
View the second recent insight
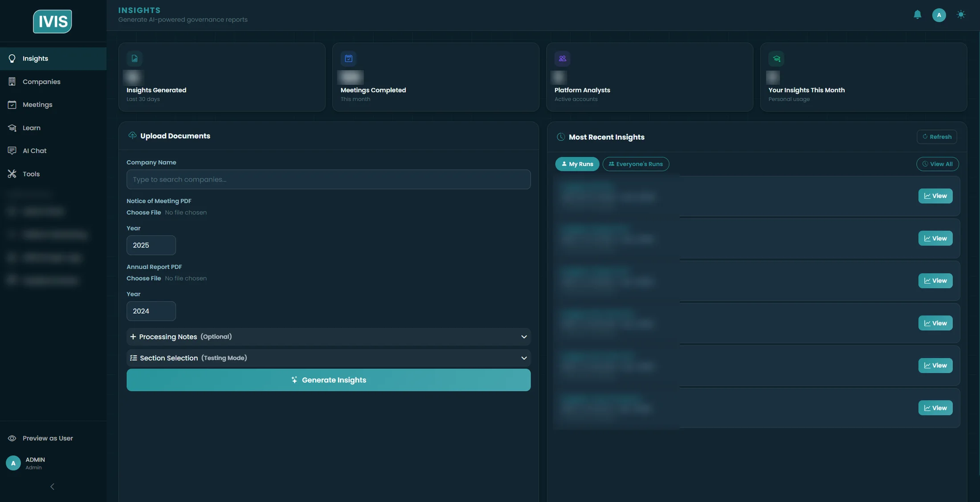tap(935, 239)
